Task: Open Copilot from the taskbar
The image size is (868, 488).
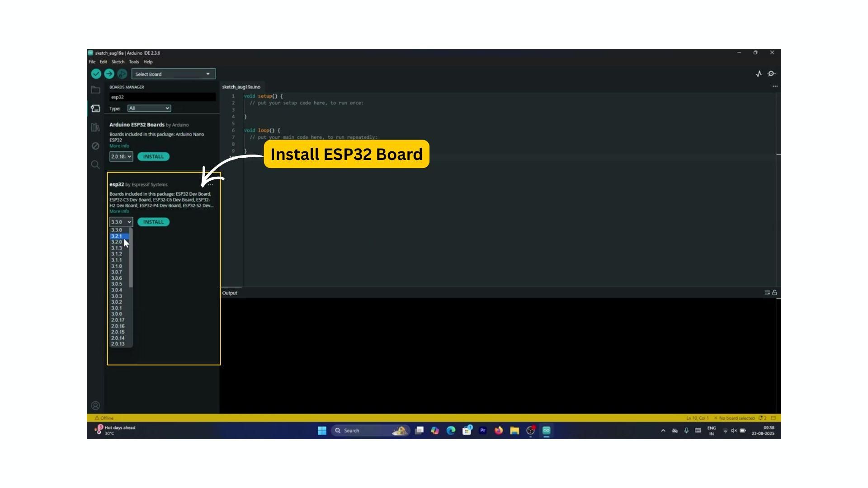Action: pos(435,431)
